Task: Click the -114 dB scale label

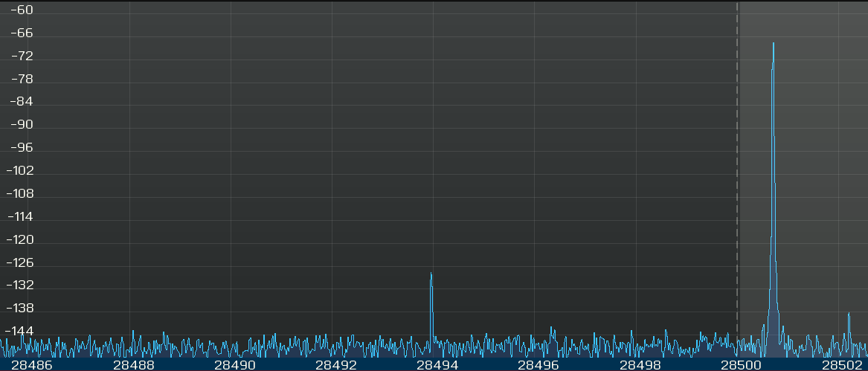Action: coord(20,217)
